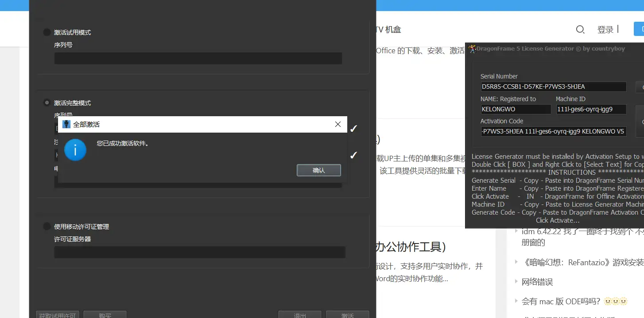Click the blue info icon in the dialog
This screenshot has height=318, width=644.
(75, 150)
